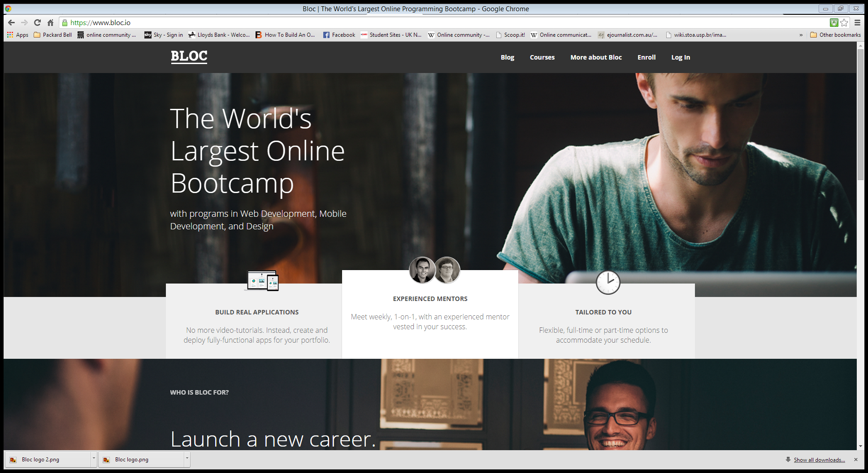Click Show all downloads link

pyautogui.click(x=819, y=460)
